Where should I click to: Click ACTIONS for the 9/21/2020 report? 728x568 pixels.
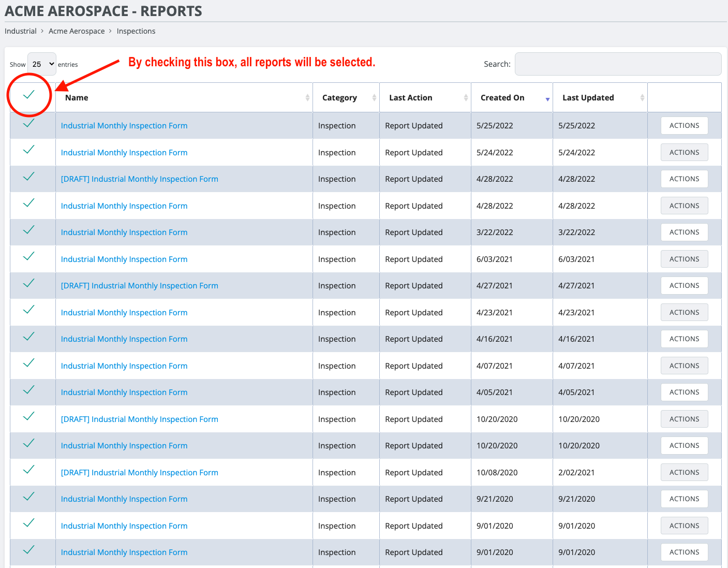coord(684,499)
